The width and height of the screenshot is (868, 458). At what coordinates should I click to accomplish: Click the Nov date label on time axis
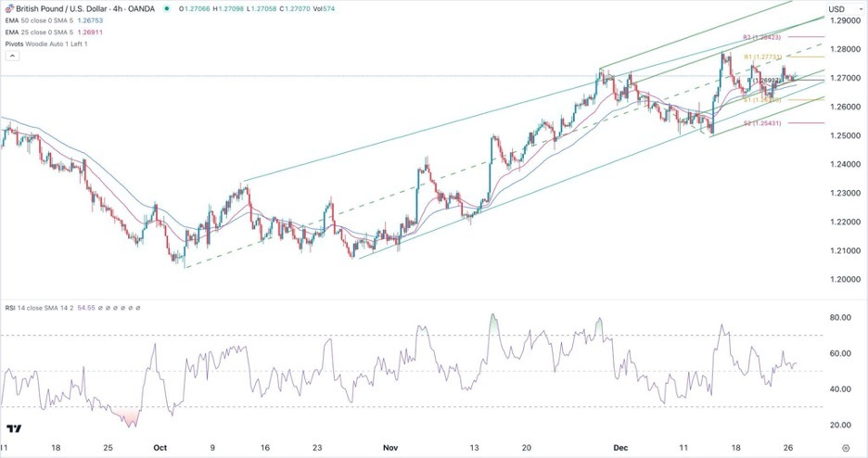coord(390,448)
